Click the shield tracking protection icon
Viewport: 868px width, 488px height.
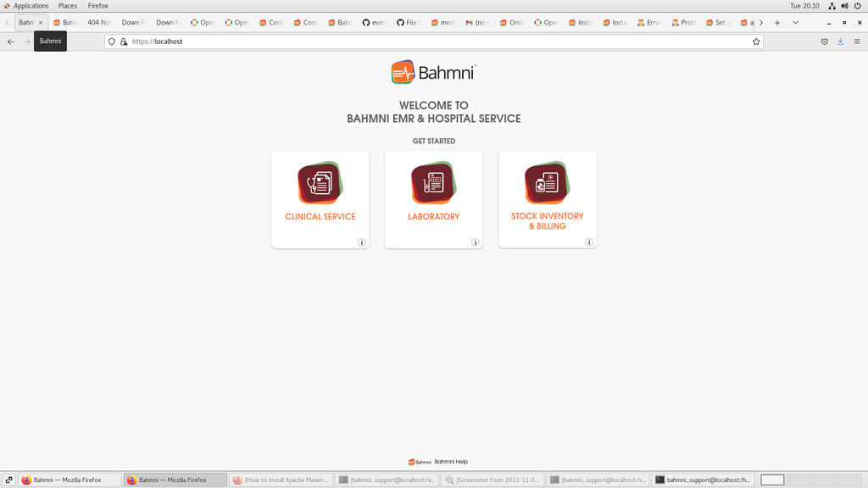(x=111, y=41)
